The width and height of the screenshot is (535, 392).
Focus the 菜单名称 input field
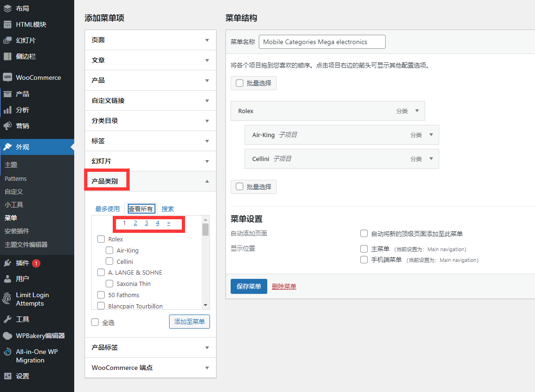322,42
